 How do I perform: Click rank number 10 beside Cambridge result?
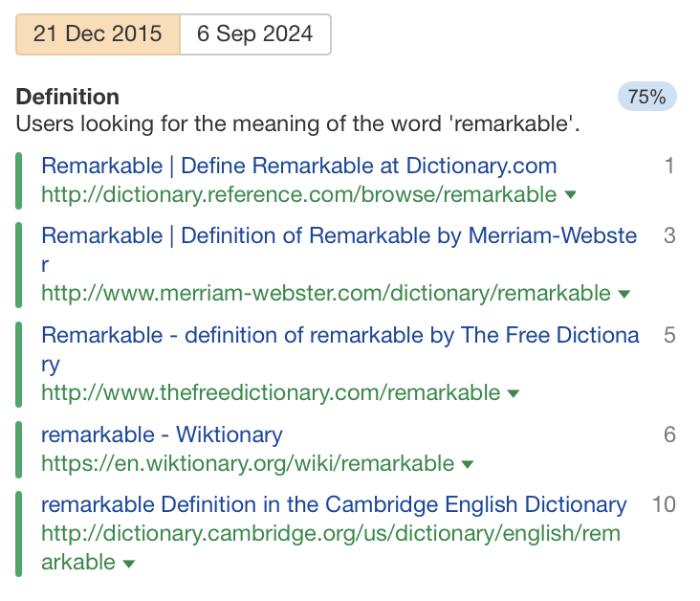point(664,504)
